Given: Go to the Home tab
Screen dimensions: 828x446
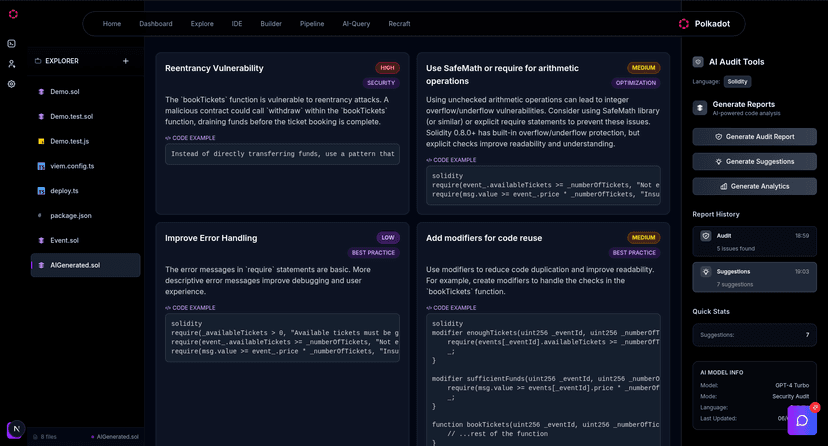Looking at the screenshot, I should click(112, 24).
